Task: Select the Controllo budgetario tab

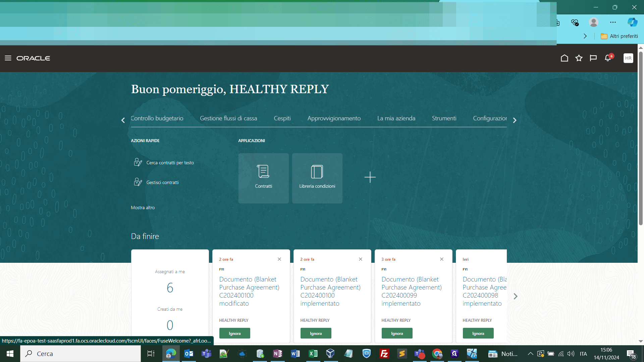Action: pyautogui.click(x=157, y=118)
